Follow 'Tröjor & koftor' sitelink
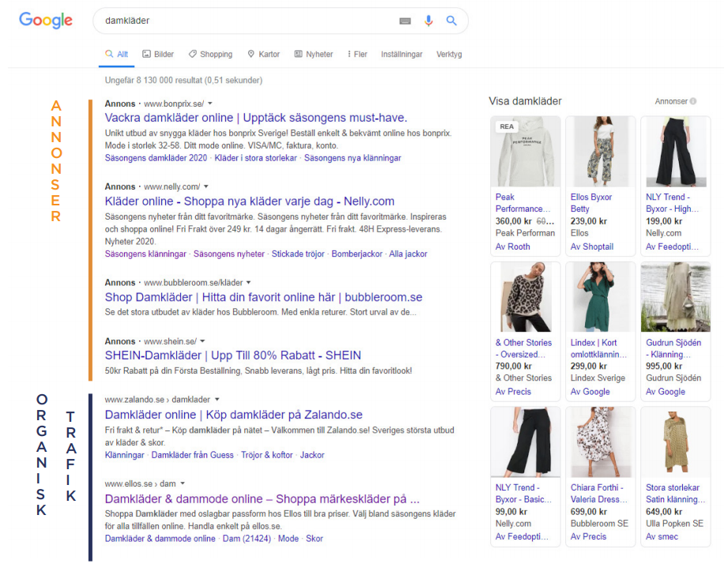This screenshot has height=579, width=728. 267,455
